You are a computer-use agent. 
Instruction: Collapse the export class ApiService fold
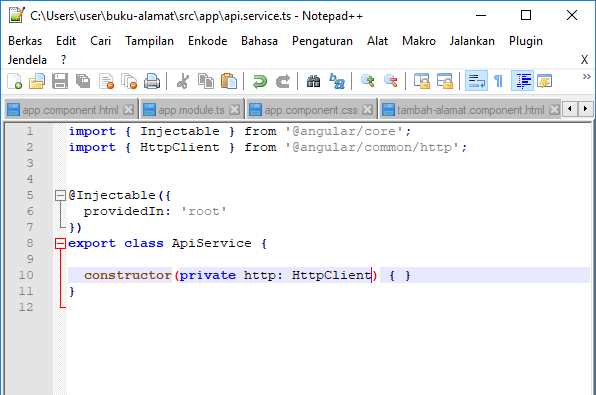tap(60, 243)
